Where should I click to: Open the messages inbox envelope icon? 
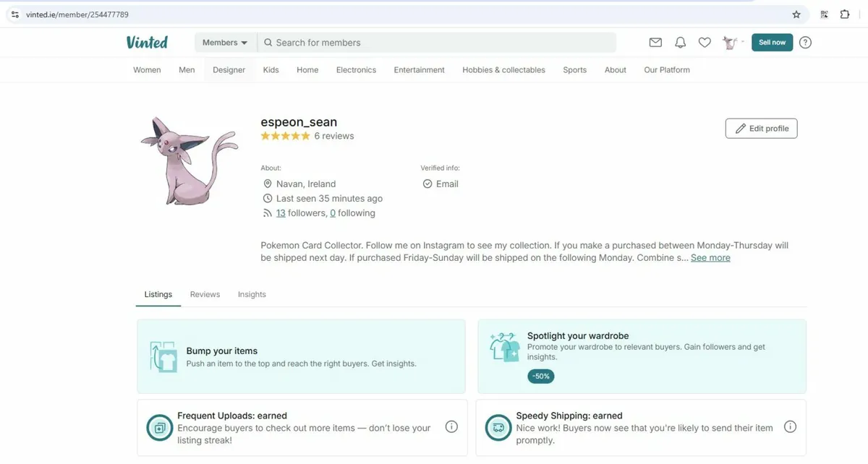click(655, 43)
